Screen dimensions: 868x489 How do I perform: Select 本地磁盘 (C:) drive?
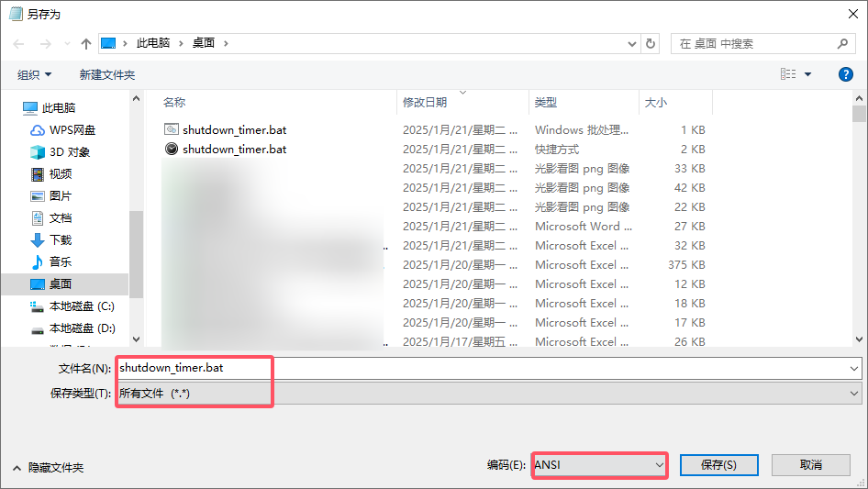(x=81, y=306)
